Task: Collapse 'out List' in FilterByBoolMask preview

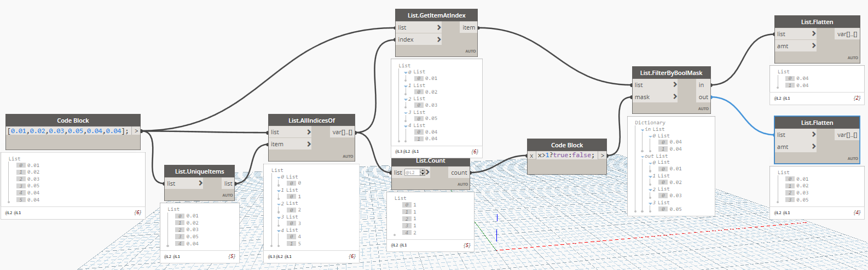Action: click(643, 157)
